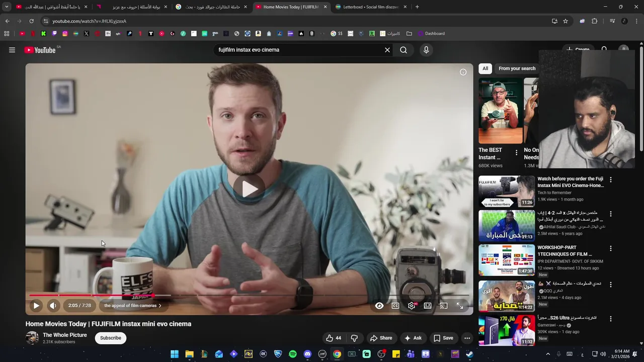Viewport: 644px width, 362px height.
Task: Play the video using the bottom-bar play button
Action: 36,305
